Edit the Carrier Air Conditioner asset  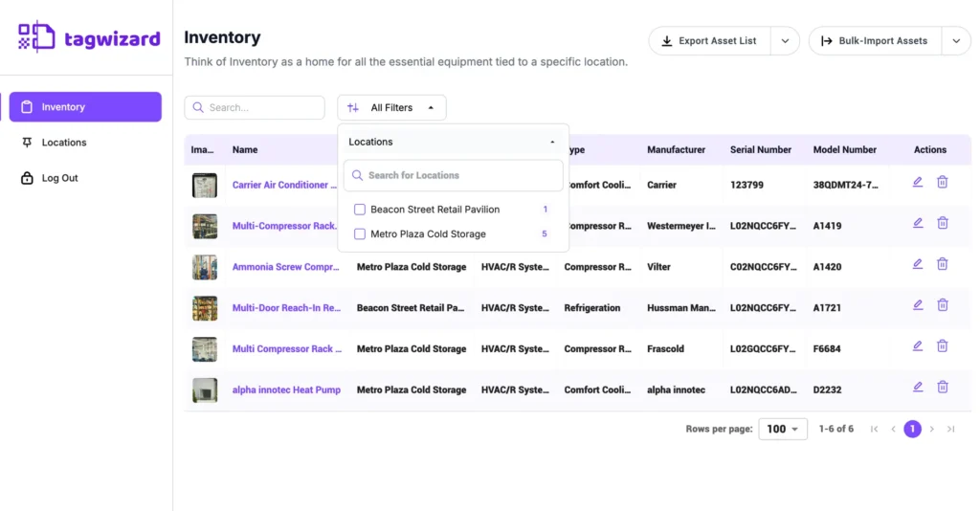point(918,182)
